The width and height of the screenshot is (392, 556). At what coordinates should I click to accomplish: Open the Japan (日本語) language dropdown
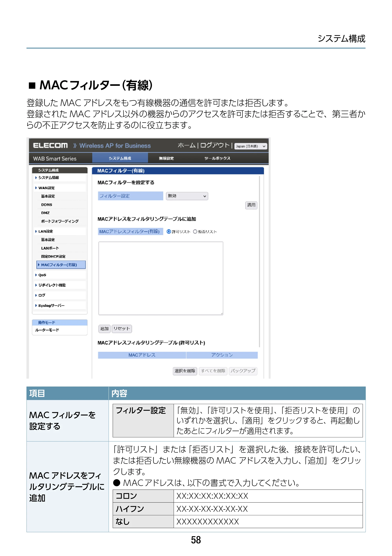(x=250, y=146)
